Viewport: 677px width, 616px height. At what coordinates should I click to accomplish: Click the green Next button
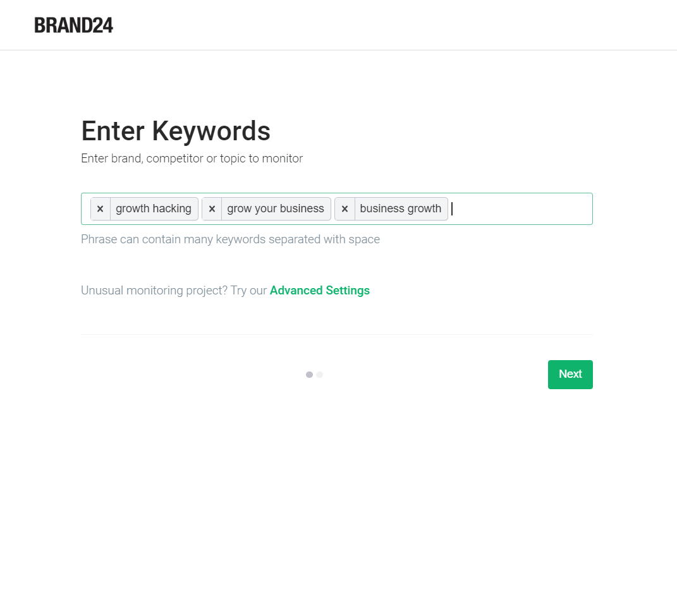(570, 374)
